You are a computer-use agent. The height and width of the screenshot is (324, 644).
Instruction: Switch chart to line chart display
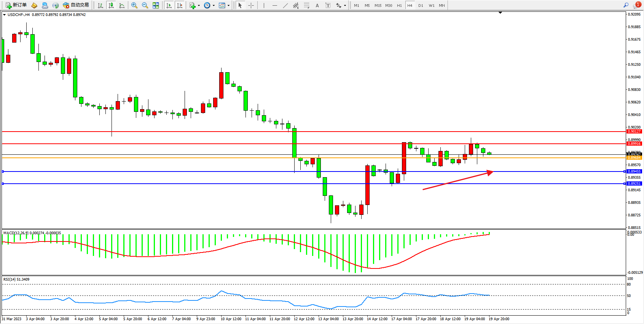122,5
